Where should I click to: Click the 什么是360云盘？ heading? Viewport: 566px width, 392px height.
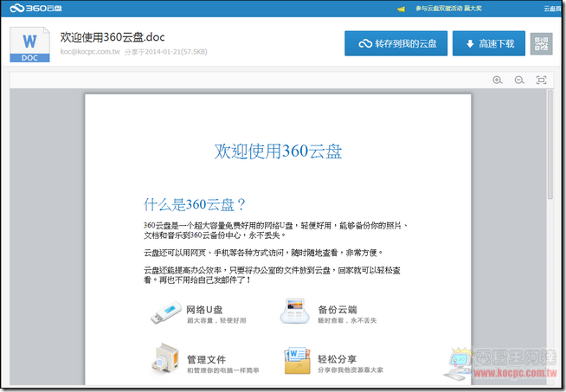coord(195,205)
